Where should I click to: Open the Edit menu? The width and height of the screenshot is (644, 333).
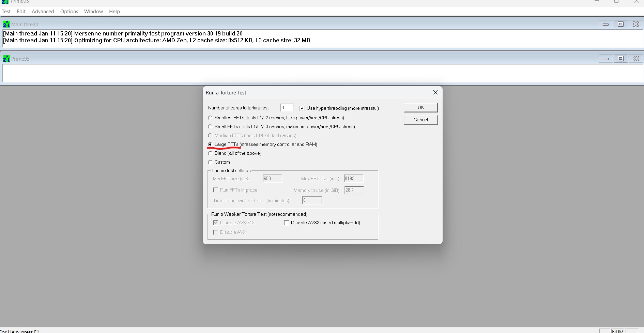click(x=21, y=12)
